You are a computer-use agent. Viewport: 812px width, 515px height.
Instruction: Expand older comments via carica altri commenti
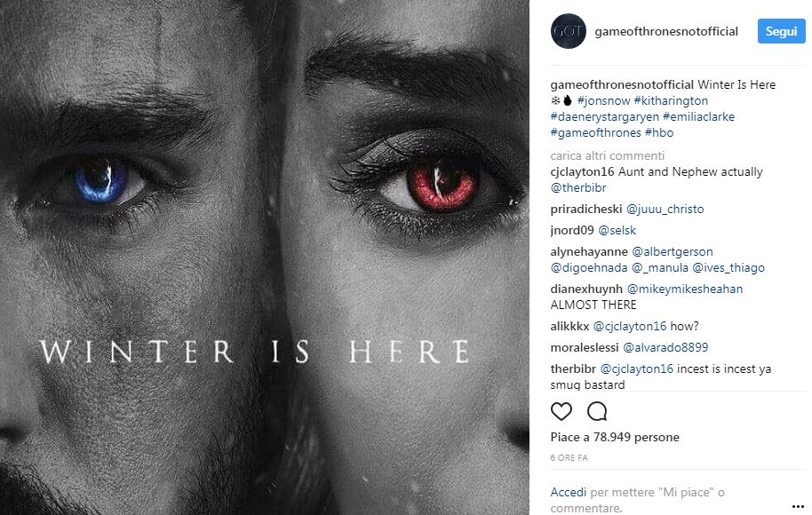(607, 155)
